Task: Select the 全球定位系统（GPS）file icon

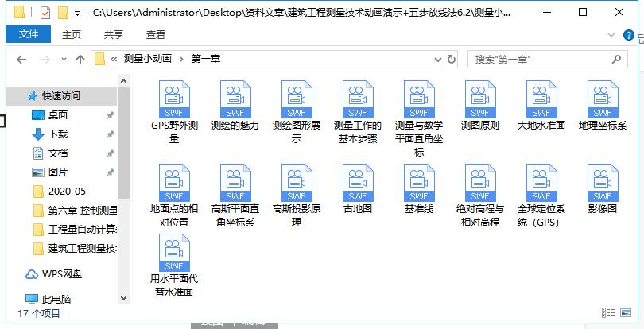Action: [541, 183]
